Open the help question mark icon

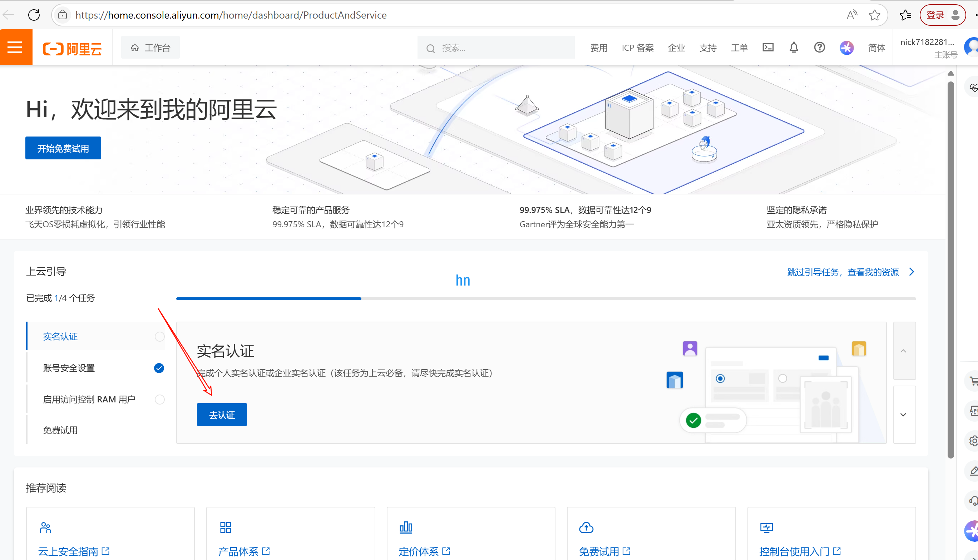820,47
